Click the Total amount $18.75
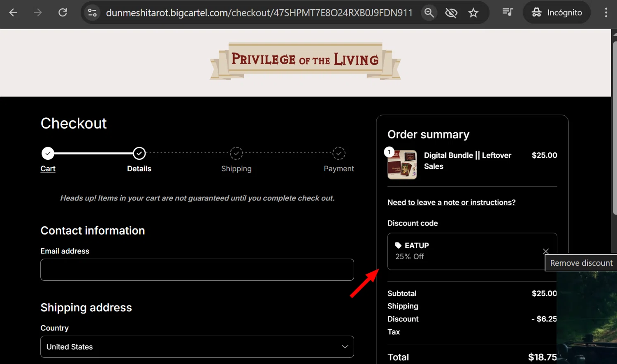The image size is (617, 364). (x=542, y=357)
